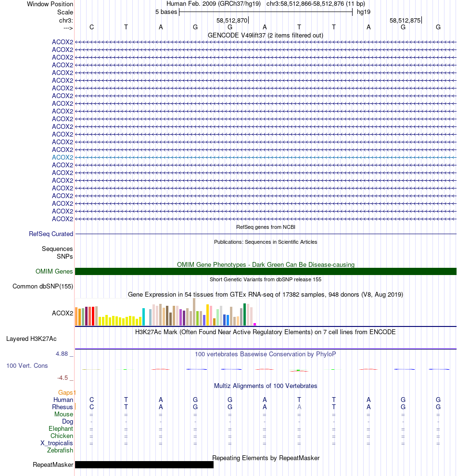Click the 100 Vert. Cons track label
Image resolution: width=457 pixels, height=476 pixels.
[27, 365]
